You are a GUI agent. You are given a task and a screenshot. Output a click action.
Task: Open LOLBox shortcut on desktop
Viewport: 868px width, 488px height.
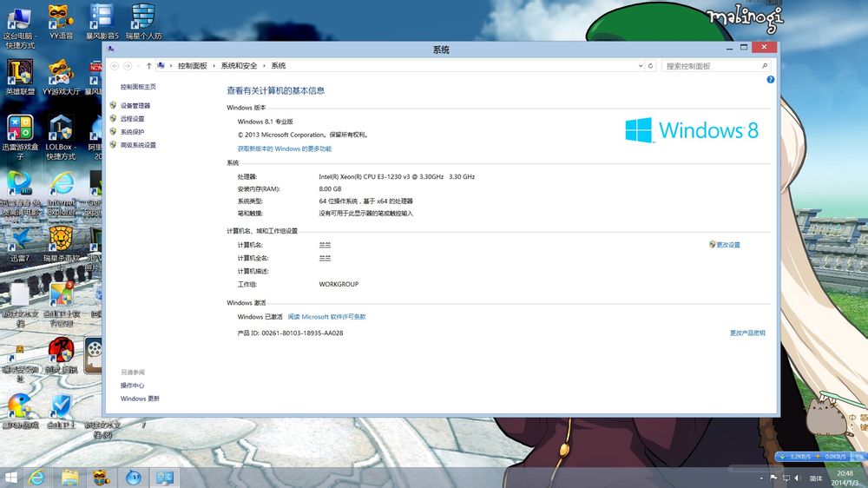[x=61, y=137]
